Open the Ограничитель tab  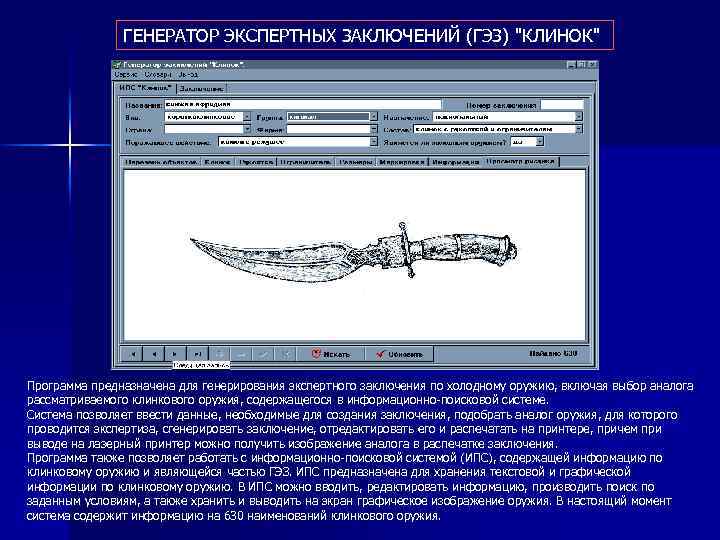pos(305,162)
